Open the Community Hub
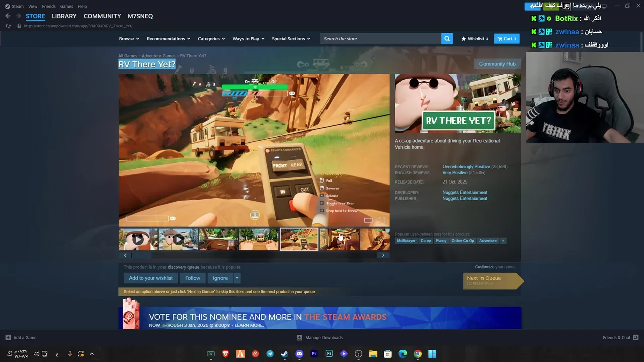The width and height of the screenshot is (644, 362). [497, 64]
